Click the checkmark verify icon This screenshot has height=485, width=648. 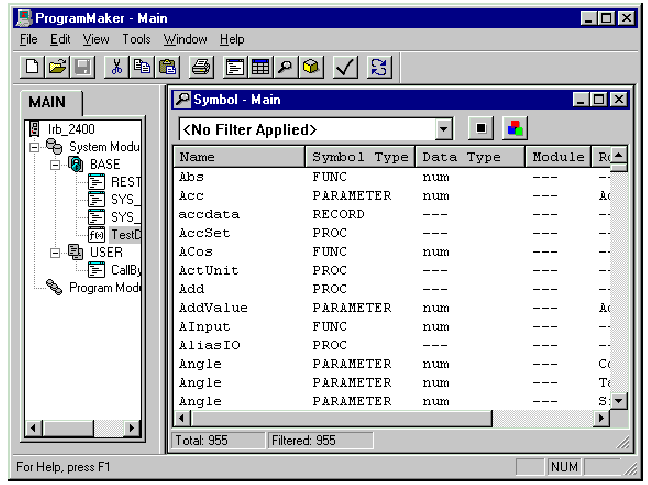(x=345, y=67)
